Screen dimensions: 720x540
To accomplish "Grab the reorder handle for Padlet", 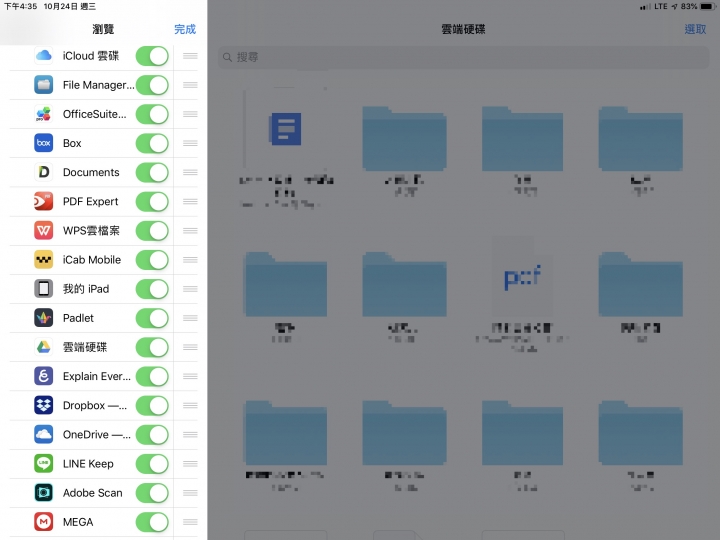I will point(190,318).
